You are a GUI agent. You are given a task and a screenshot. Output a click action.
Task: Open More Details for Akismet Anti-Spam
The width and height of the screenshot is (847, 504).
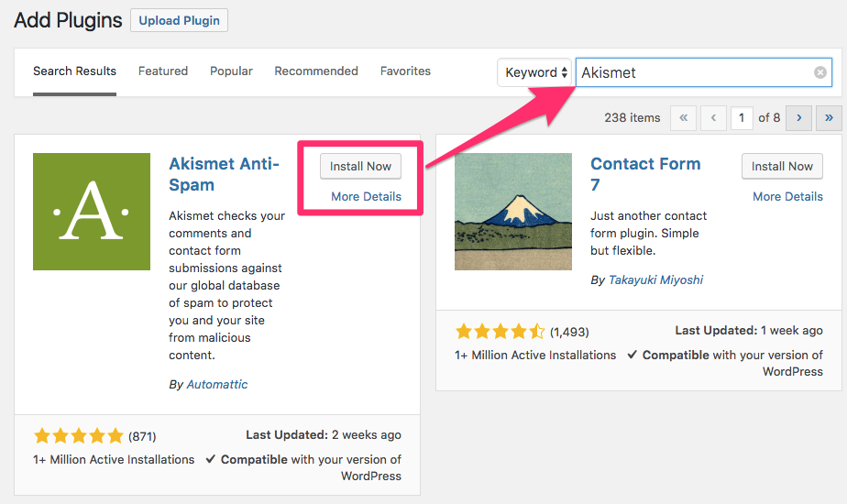pos(367,197)
